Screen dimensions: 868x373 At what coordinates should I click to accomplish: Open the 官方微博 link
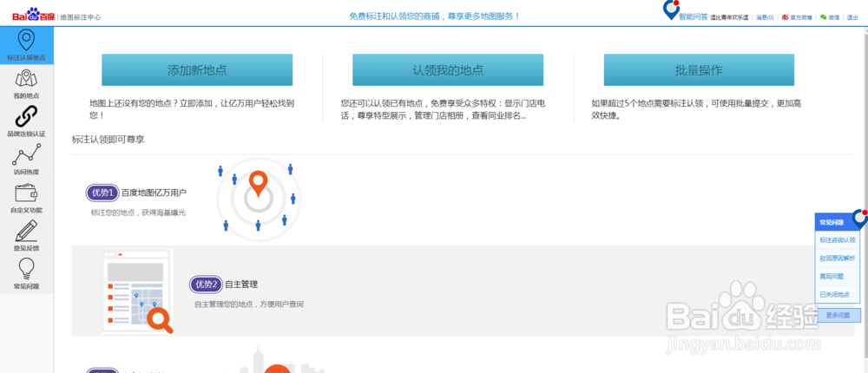(x=801, y=17)
